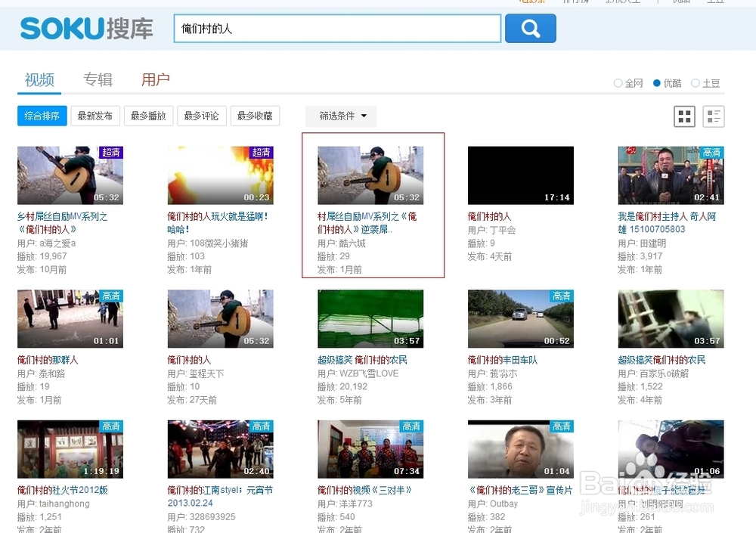The image size is (756, 533).
Task: Sort results by 最多评论
Action: (x=202, y=116)
